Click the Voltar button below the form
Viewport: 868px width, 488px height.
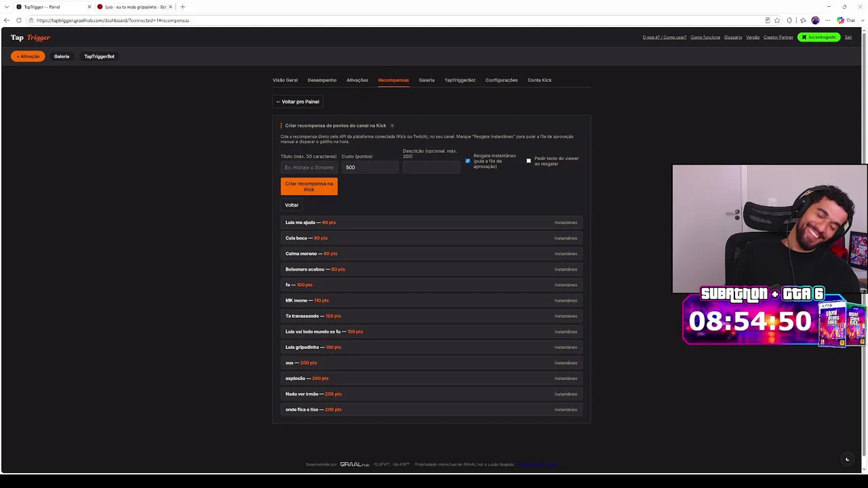point(292,205)
